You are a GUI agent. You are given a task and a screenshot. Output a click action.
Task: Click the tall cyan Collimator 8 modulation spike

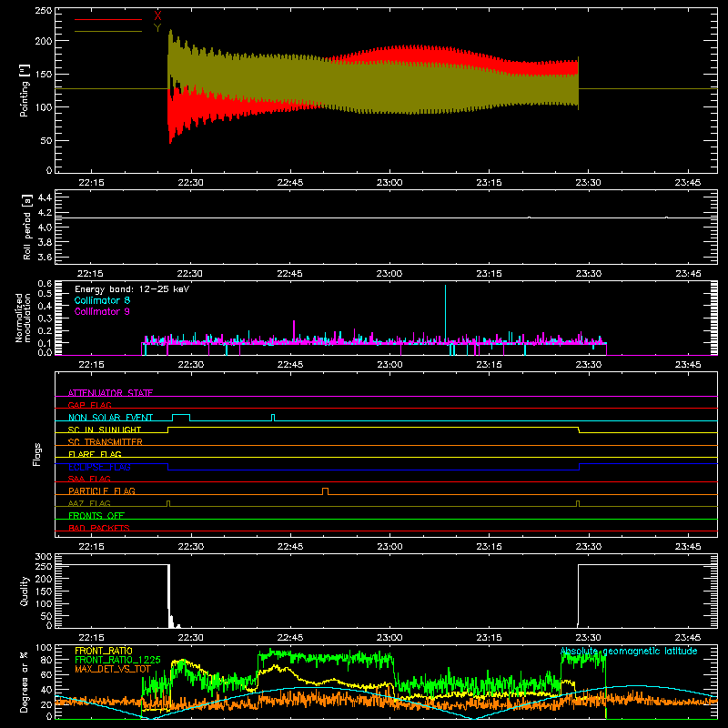(445, 312)
